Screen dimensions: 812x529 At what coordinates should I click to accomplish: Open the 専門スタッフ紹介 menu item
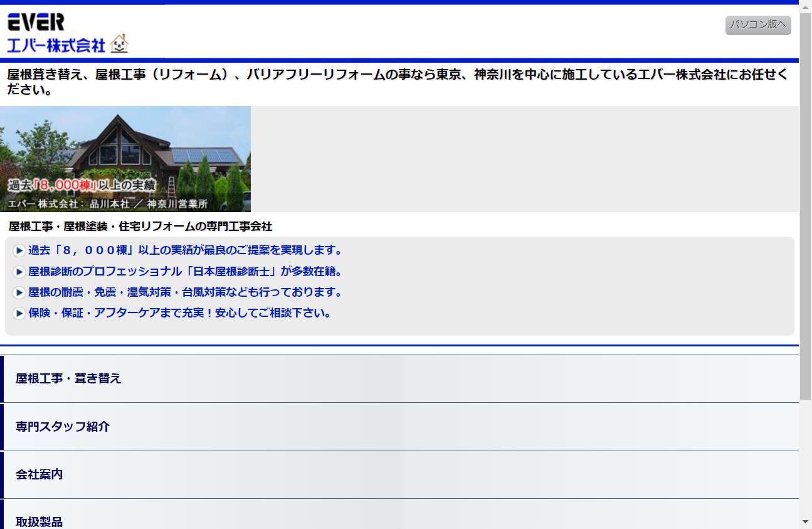pyautogui.click(x=399, y=427)
